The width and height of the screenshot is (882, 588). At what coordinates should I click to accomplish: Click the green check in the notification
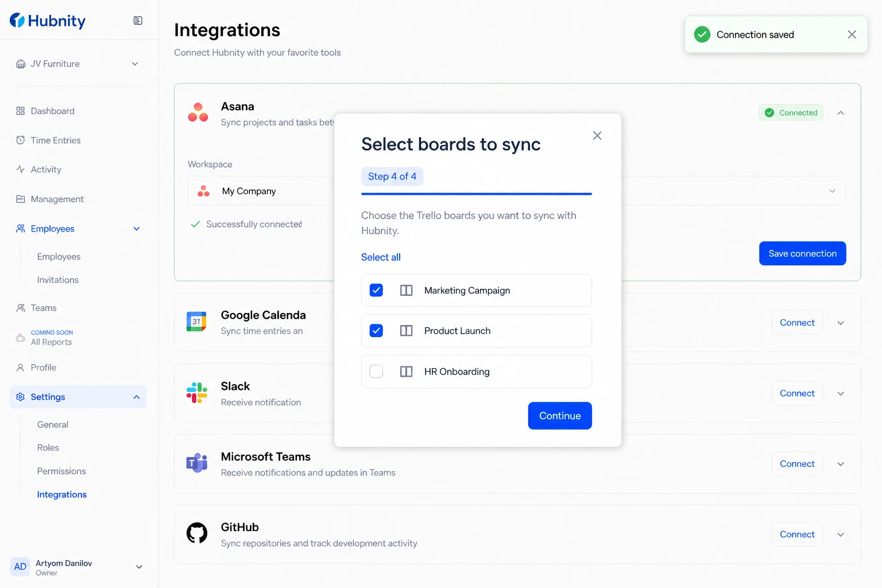(702, 34)
